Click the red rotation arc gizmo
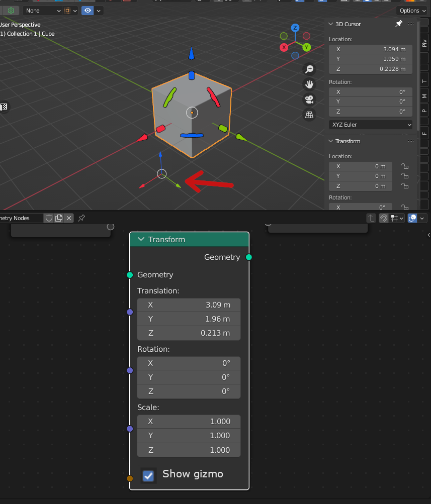 (x=213, y=97)
